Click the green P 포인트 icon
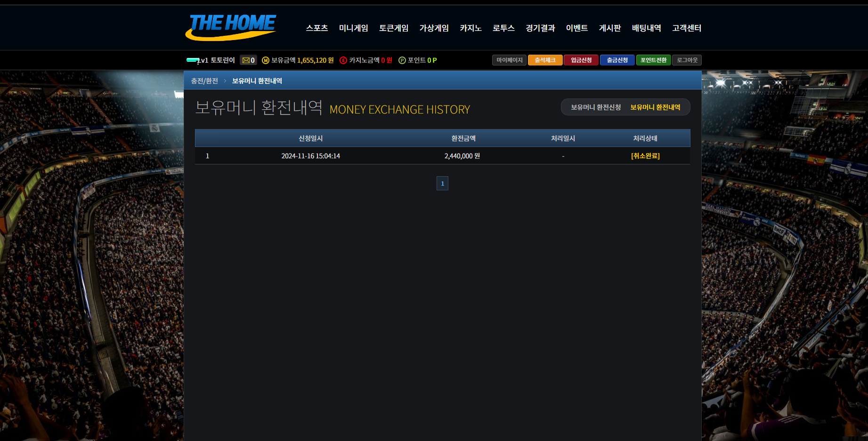Viewport: 868px width, 441px height. click(402, 60)
